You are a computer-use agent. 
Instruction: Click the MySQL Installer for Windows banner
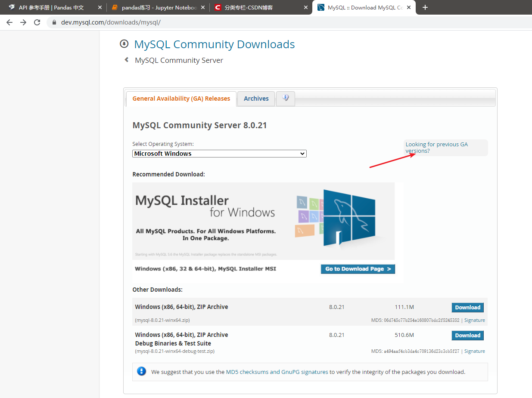263,221
